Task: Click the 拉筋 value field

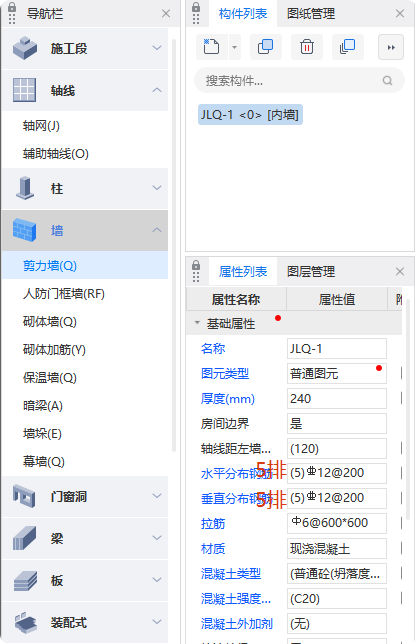Action: tap(337, 523)
